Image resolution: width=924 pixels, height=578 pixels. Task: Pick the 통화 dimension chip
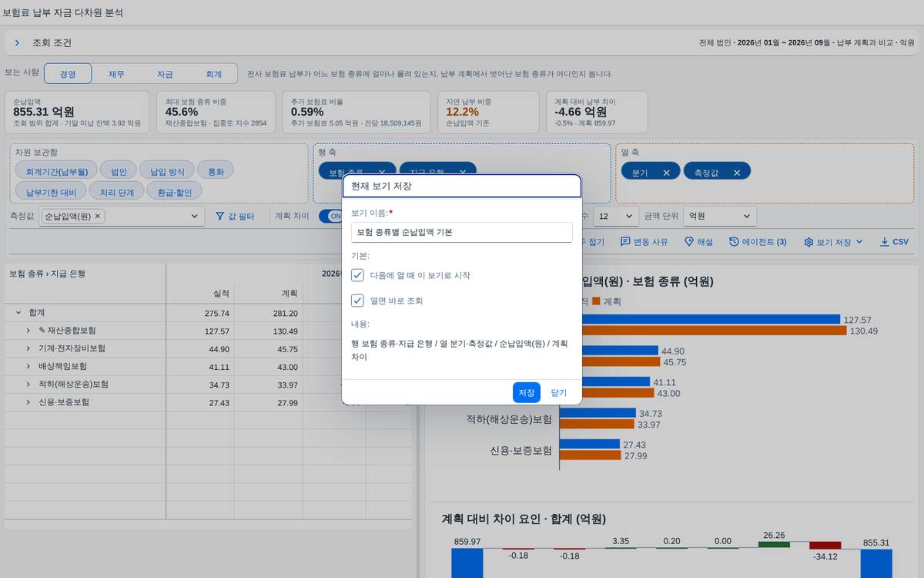click(216, 171)
